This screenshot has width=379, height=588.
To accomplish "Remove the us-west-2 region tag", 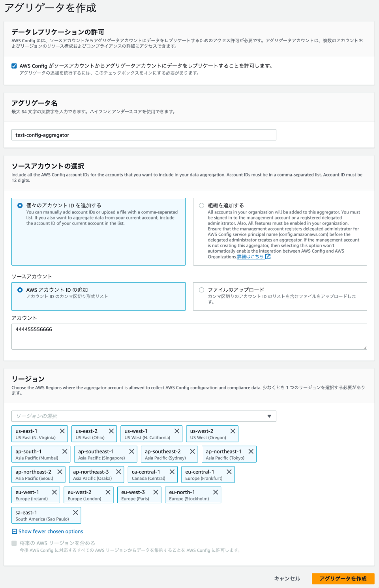I will (x=233, y=431).
